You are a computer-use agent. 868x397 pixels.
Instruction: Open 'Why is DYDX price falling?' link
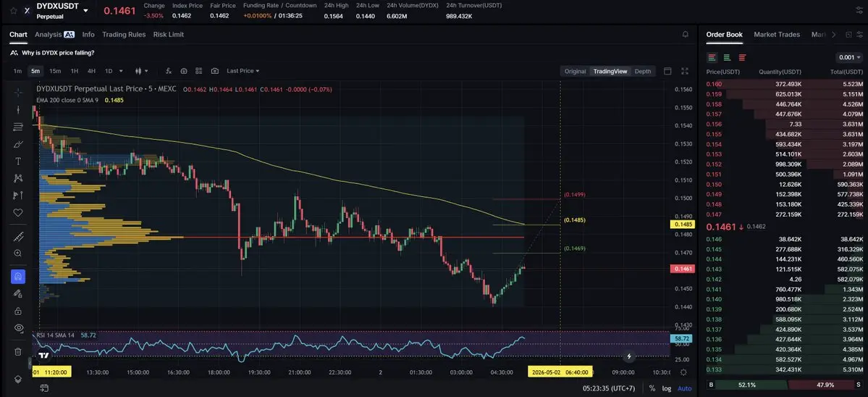pyautogui.click(x=58, y=53)
